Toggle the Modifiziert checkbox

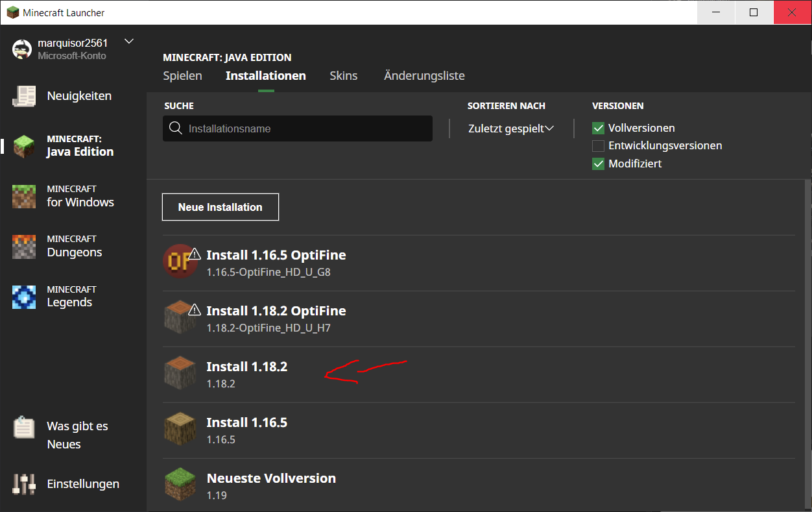point(599,164)
